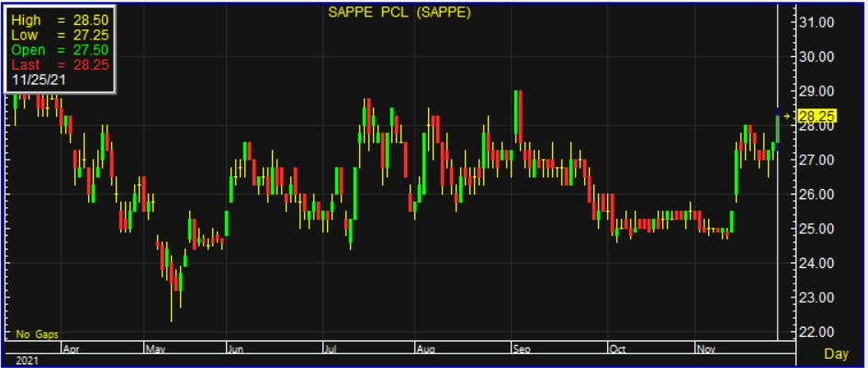Click the Oct label on time axis

tap(617, 349)
